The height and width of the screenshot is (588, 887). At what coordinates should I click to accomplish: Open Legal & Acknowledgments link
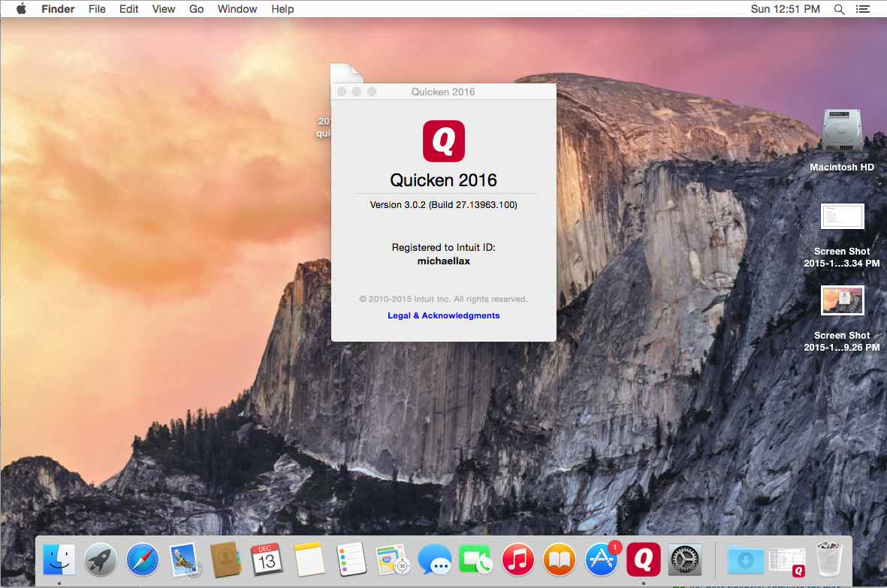tap(443, 315)
